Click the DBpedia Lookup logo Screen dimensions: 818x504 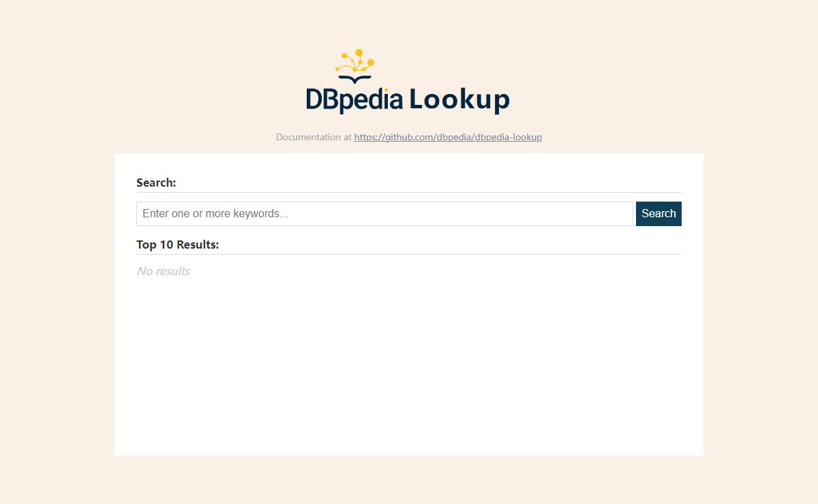[408, 81]
